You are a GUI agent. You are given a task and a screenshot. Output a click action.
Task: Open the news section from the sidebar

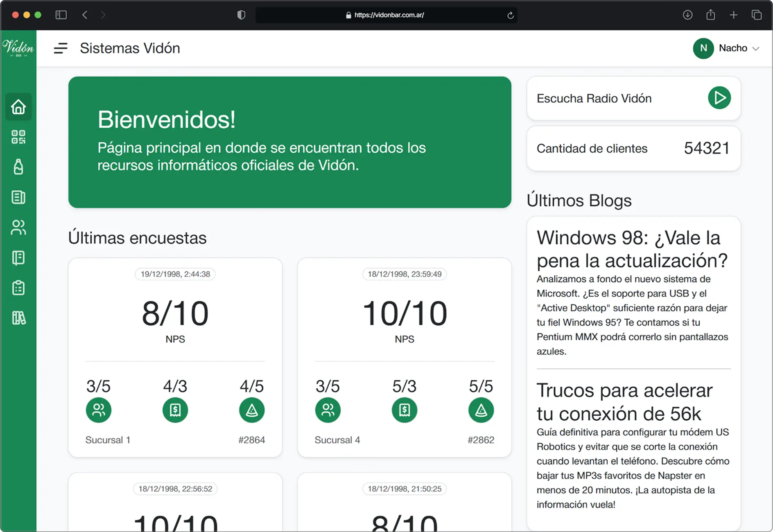(x=18, y=198)
